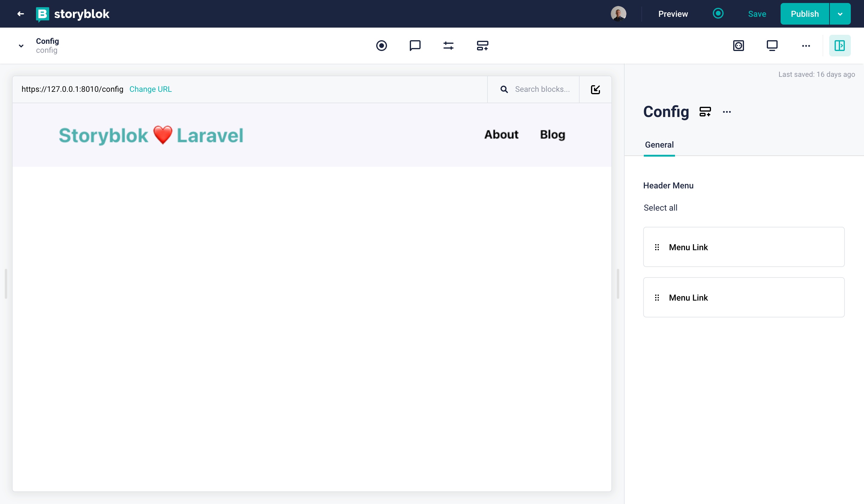Click the search magnifier icon
864x504 pixels.
504,89
